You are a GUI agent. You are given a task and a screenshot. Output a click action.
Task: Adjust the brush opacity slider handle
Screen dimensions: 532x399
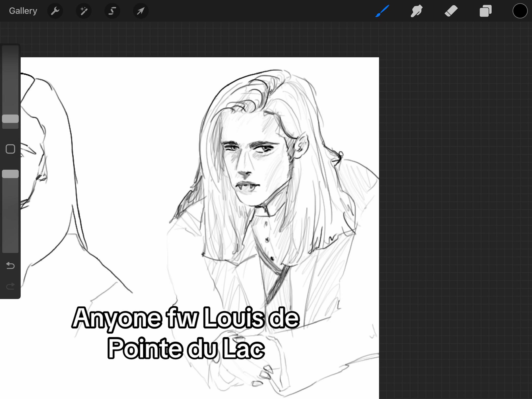tap(10, 174)
